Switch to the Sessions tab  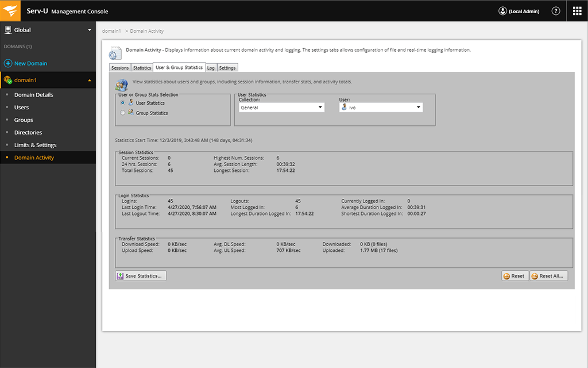[x=119, y=67]
